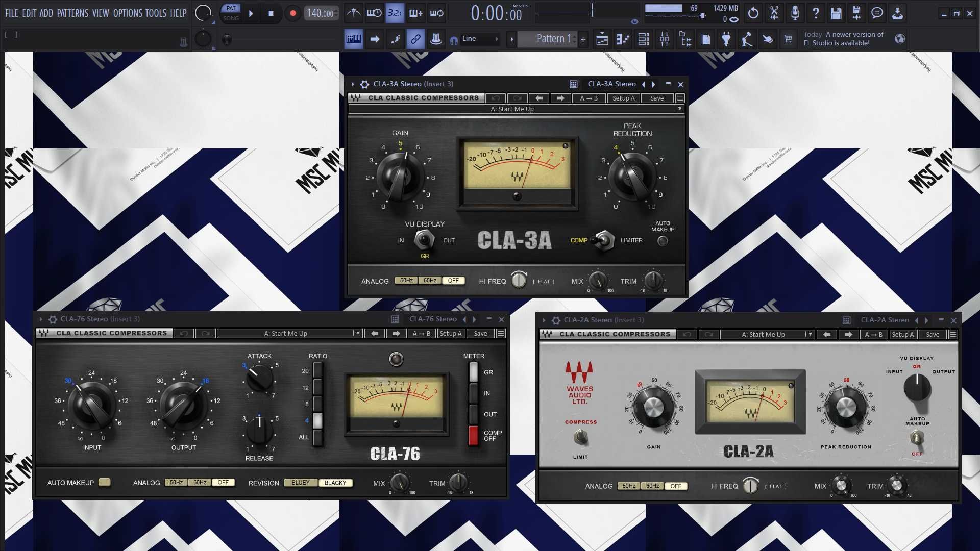Open the ADD menu
This screenshot has width=980, height=551.
coord(46,13)
